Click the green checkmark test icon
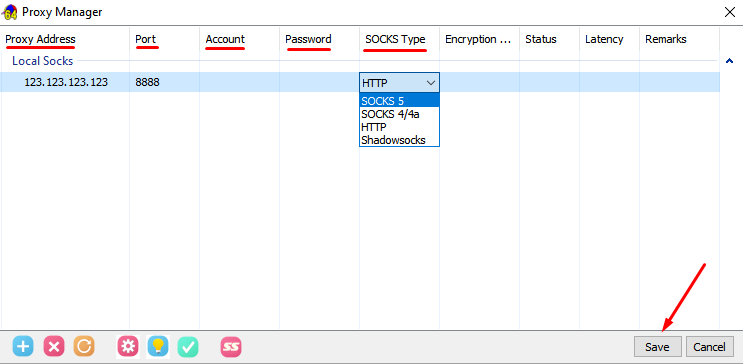Image resolution: width=743 pixels, height=364 pixels. click(188, 347)
